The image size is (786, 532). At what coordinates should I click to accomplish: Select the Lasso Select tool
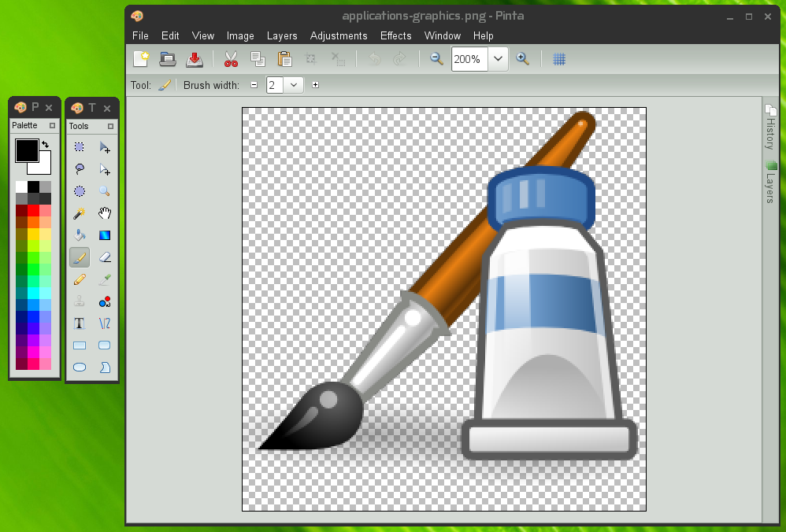click(80, 169)
